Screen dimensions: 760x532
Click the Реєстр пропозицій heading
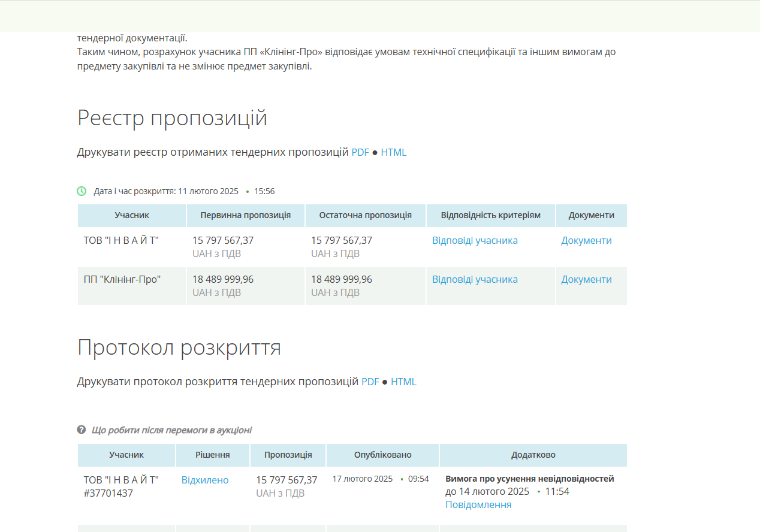(172, 118)
